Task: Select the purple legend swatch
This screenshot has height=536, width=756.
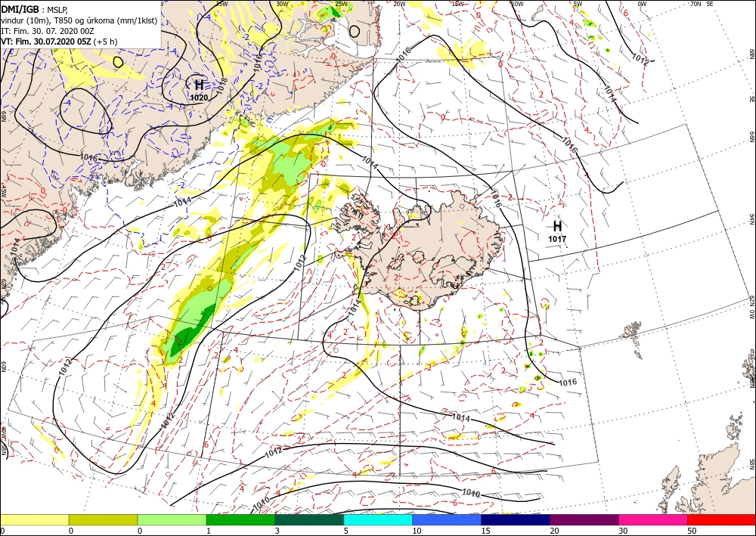Action: click(x=584, y=519)
